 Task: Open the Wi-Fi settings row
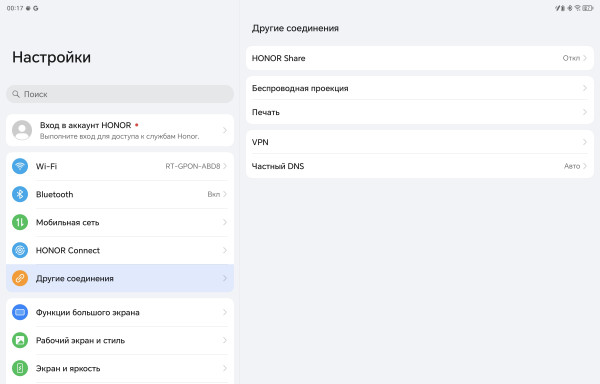120,166
